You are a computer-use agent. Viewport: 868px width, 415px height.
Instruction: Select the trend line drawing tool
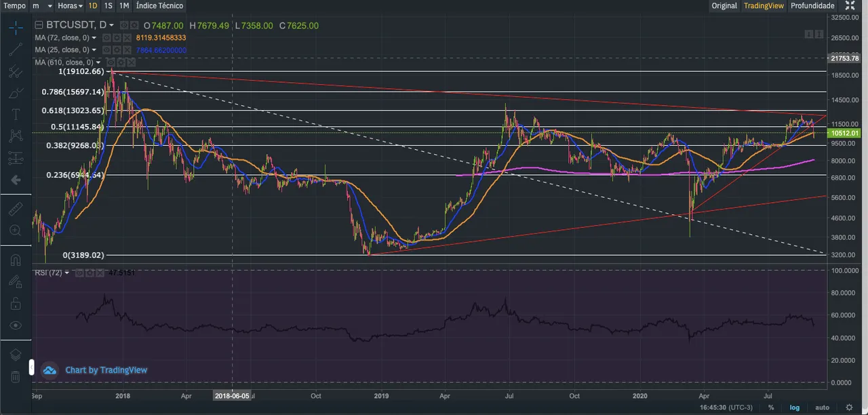(16, 49)
